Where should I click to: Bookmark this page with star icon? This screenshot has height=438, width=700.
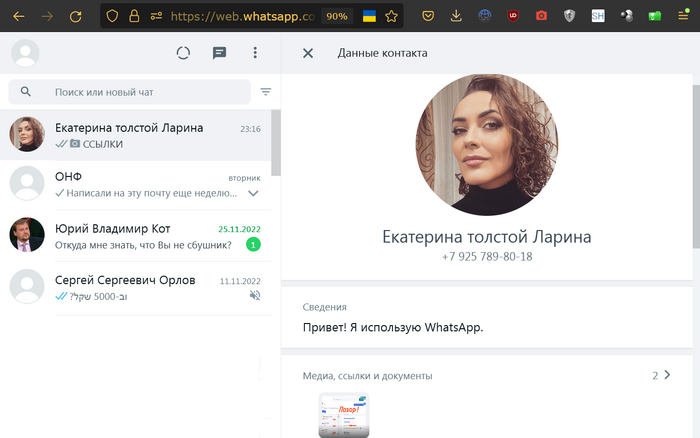click(392, 16)
